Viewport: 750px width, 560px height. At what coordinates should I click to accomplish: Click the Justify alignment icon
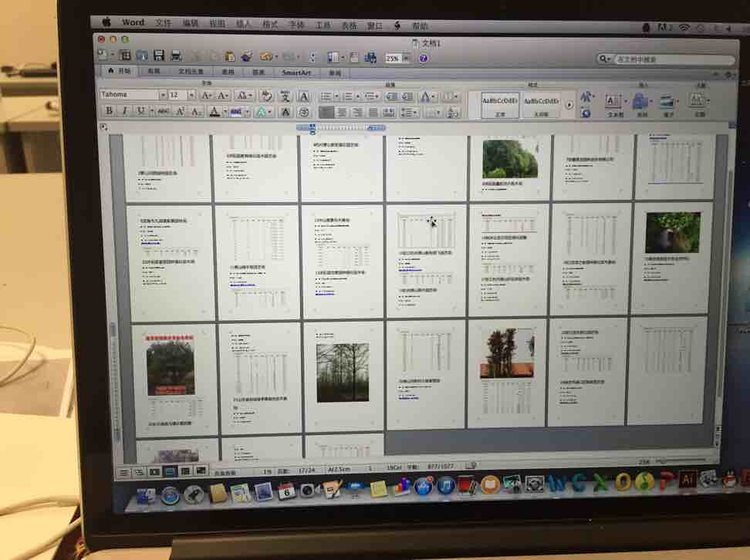(373, 113)
